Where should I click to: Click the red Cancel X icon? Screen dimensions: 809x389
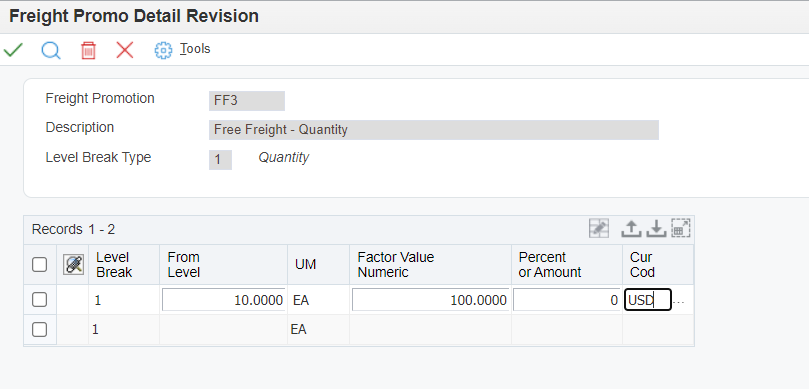point(125,50)
